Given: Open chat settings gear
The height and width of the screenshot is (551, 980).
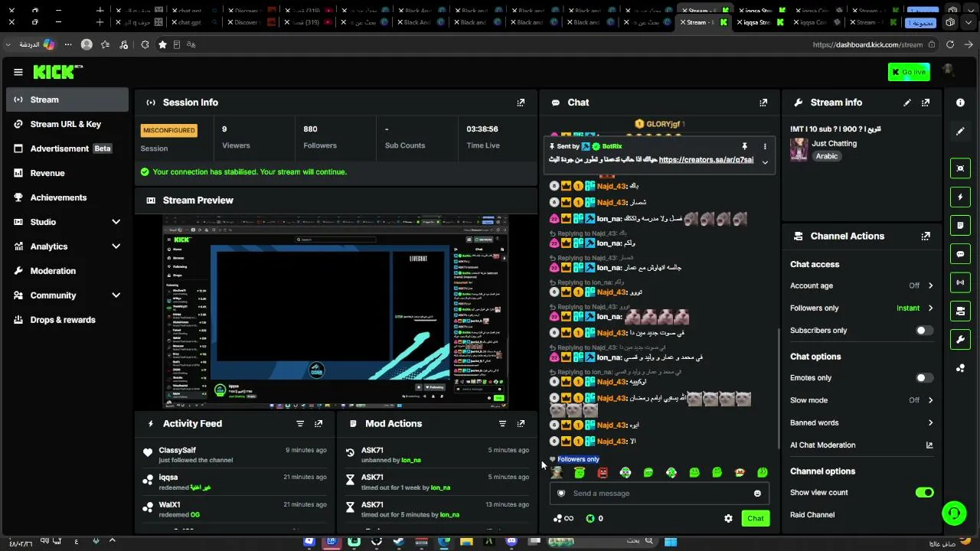Looking at the screenshot, I should pos(728,519).
